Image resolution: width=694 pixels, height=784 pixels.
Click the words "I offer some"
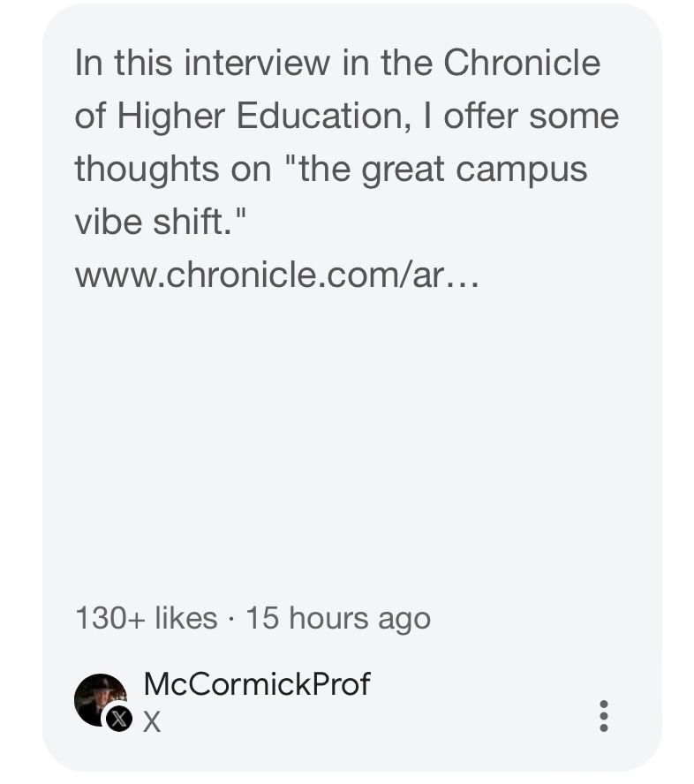(522, 116)
